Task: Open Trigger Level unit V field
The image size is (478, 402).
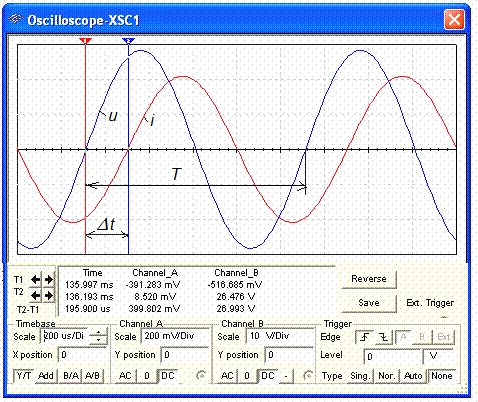Action: (437, 356)
